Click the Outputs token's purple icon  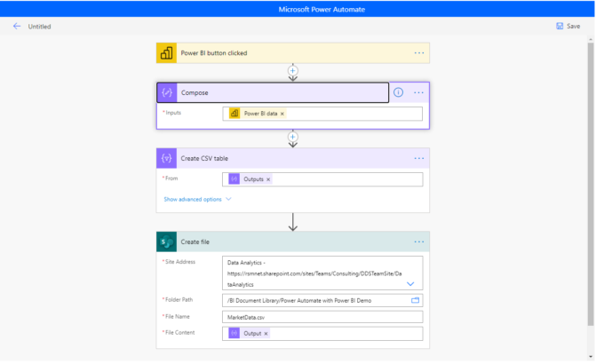coord(234,179)
